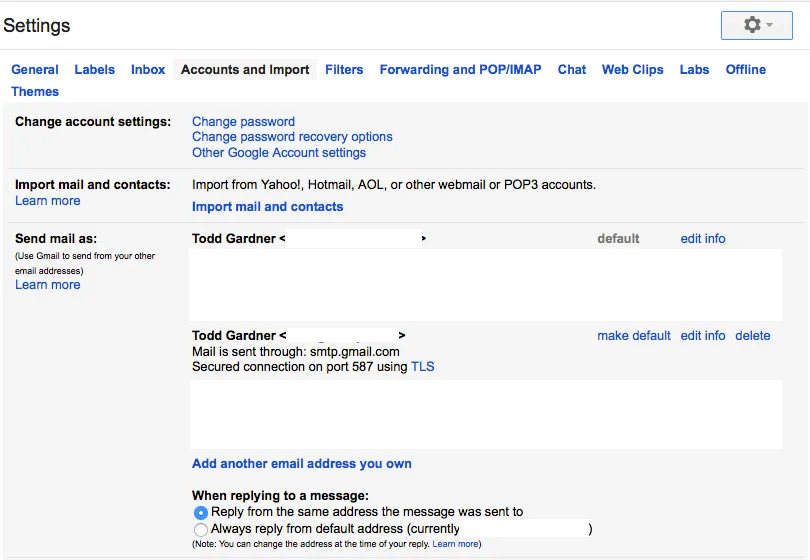Viewport: 810px width, 560px height.
Task: Click the 'Change account settings:' label
Action: tap(93, 121)
